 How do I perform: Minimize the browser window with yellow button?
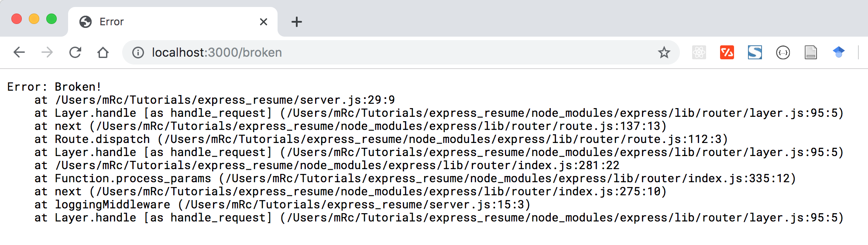tap(34, 19)
